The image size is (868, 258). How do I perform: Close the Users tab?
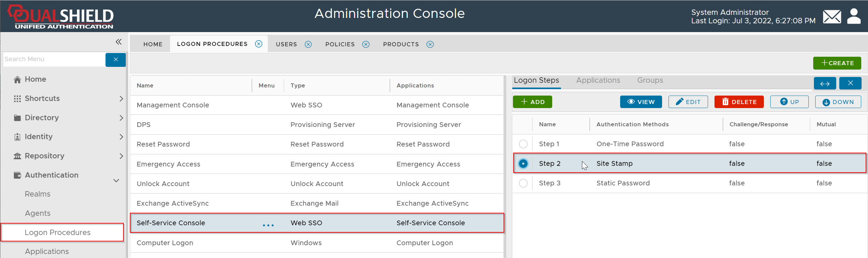(308, 44)
